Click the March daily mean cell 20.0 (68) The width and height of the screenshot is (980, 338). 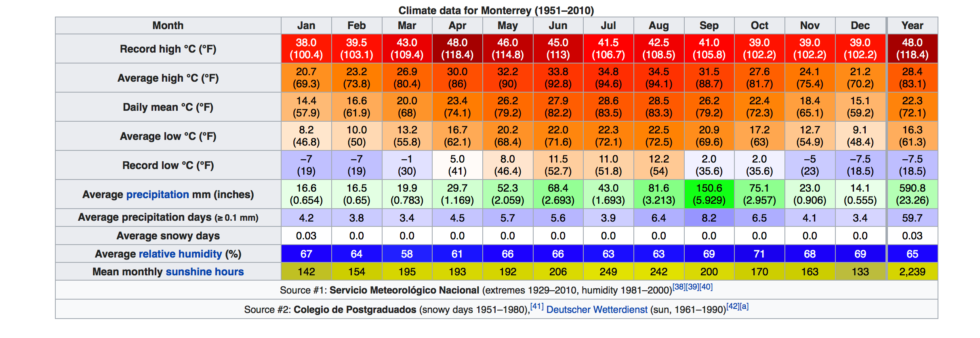pos(407,107)
